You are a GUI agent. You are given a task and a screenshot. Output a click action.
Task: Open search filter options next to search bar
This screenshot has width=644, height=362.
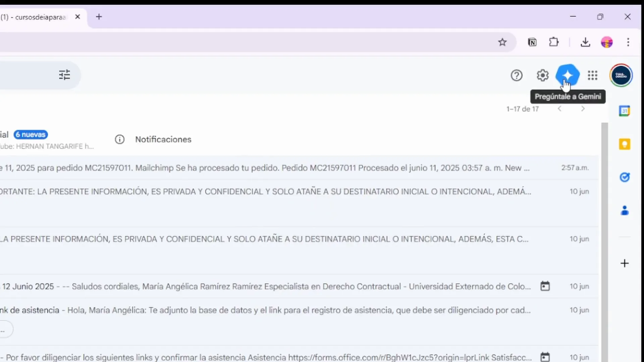(64, 75)
